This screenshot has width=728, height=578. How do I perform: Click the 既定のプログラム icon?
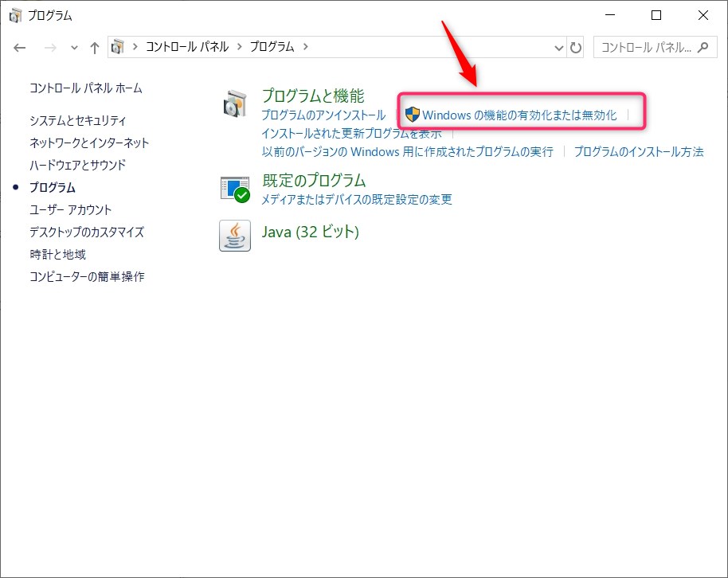click(235, 189)
